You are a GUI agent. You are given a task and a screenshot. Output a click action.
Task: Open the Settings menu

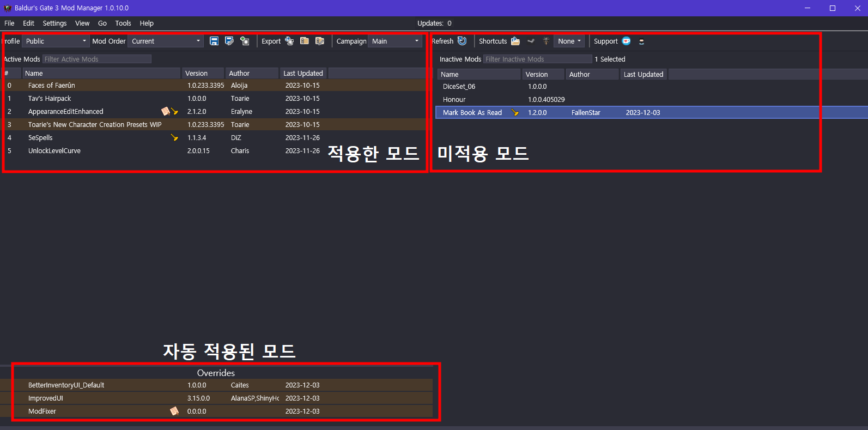(x=54, y=23)
